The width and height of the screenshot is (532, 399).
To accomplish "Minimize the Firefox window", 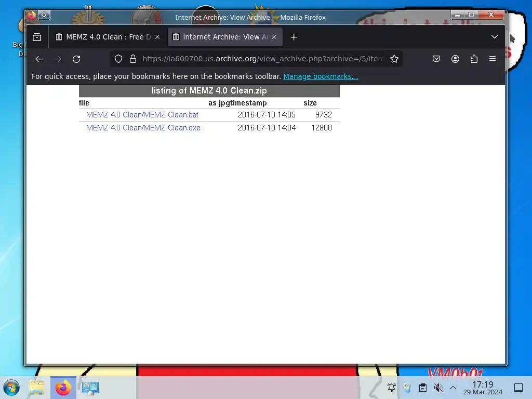I will pyautogui.click(x=458, y=15).
